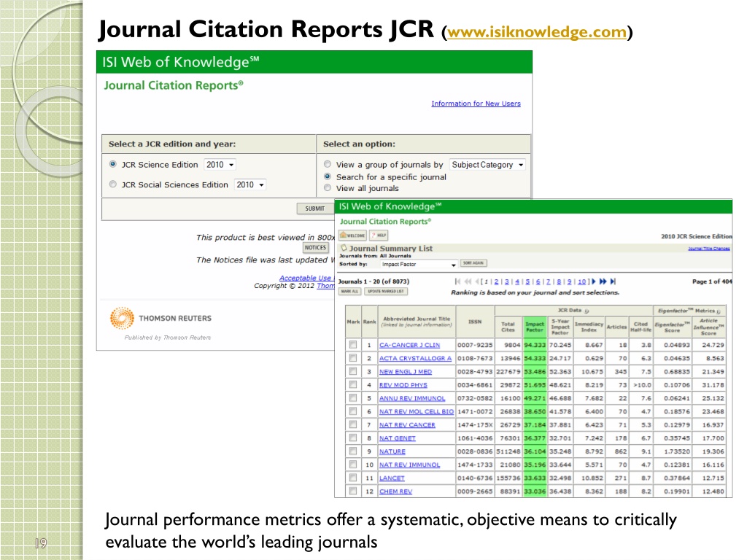Go to page 2 in pagination
This screenshot has width=747, height=560.
[496, 281]
